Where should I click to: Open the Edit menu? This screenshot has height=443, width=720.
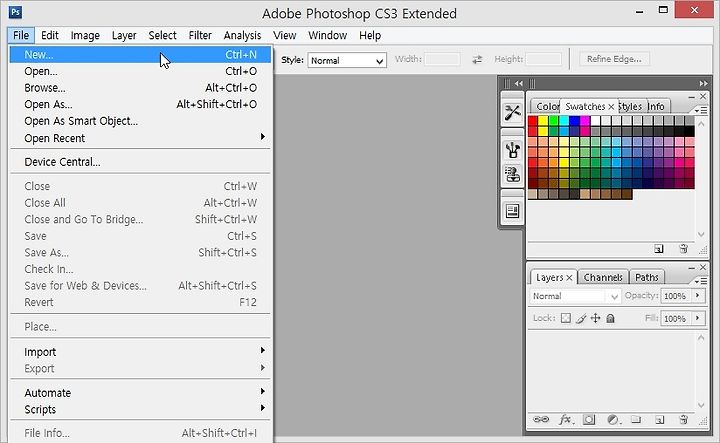[x=50, y=35]
